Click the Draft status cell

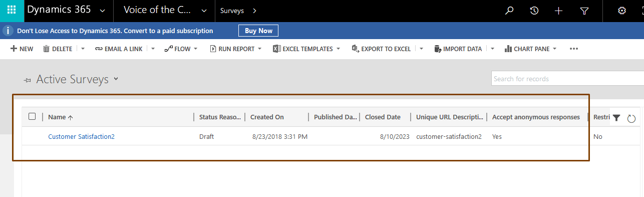click(206, 136)
